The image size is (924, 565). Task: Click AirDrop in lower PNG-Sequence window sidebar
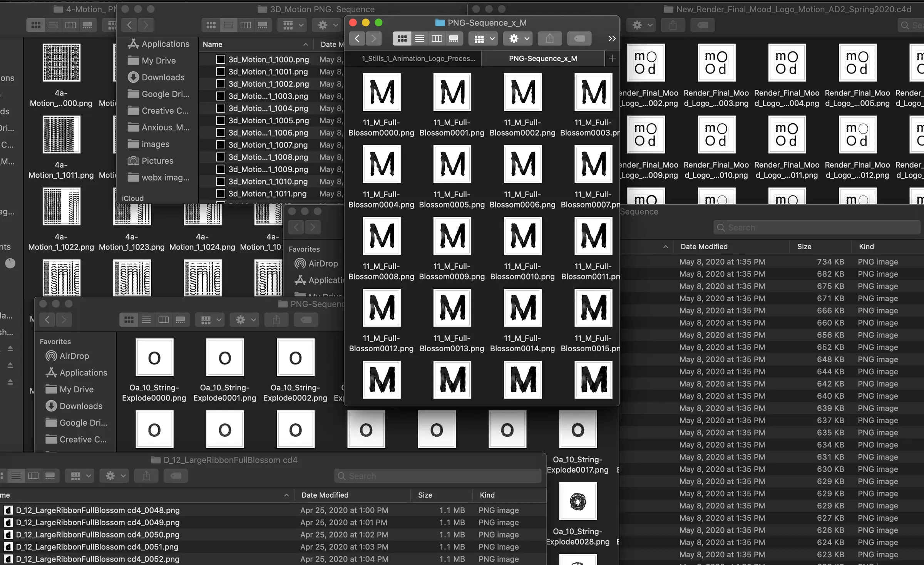(67, 356)
